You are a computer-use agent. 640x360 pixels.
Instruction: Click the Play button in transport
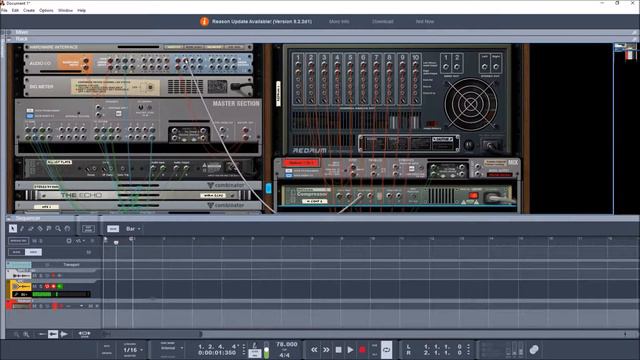[350, 350]
